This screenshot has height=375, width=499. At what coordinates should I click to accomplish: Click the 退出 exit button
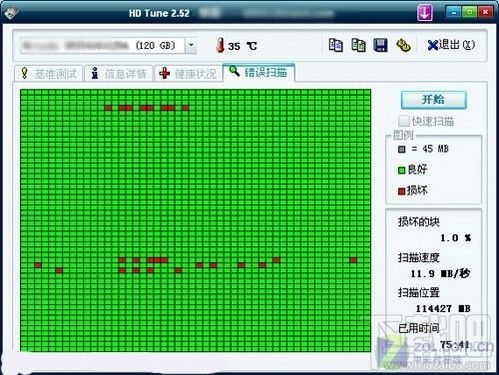coord(451,45)
